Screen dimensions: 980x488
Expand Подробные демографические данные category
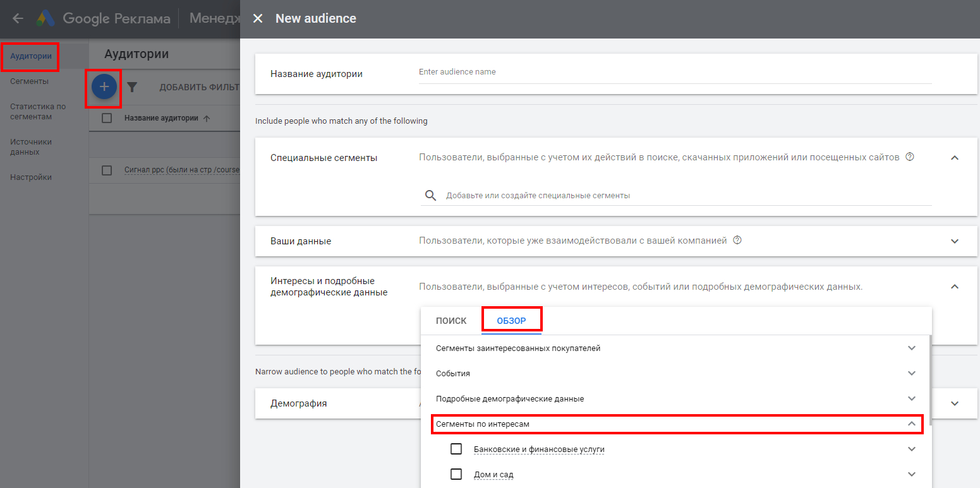(x=911, y=398)
